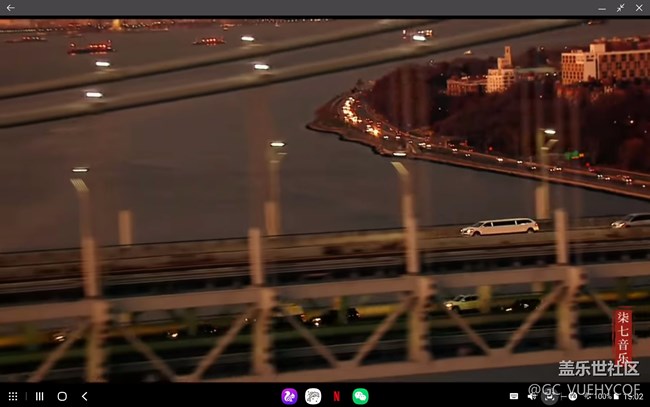This screenshot has width=650, height=407.
Task: Click the white limousine in the video
Action: point(499,227)
